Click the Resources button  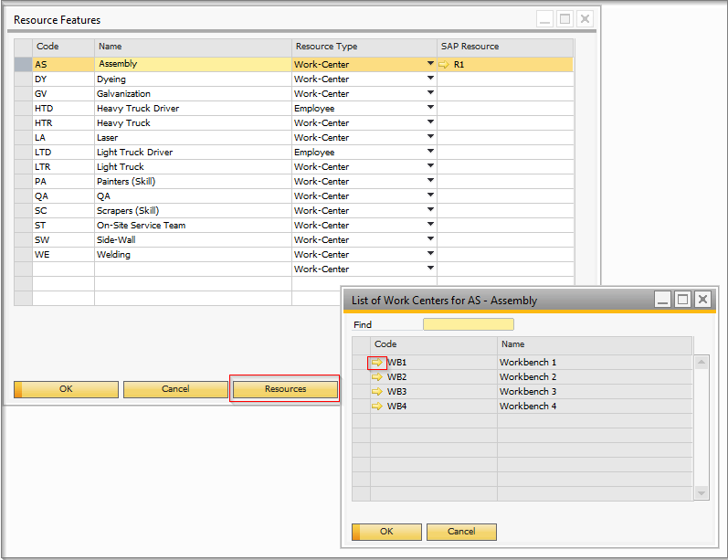tap(285, 389)
